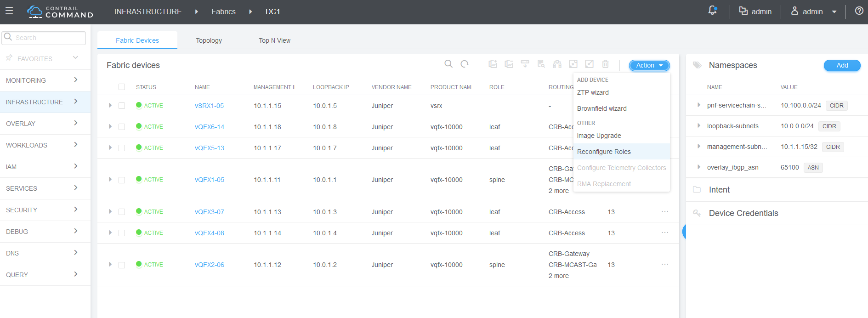Viewport: 868px width, 318px height.
Task: Click the help question mark icon
Action: (x=859, y=11)
